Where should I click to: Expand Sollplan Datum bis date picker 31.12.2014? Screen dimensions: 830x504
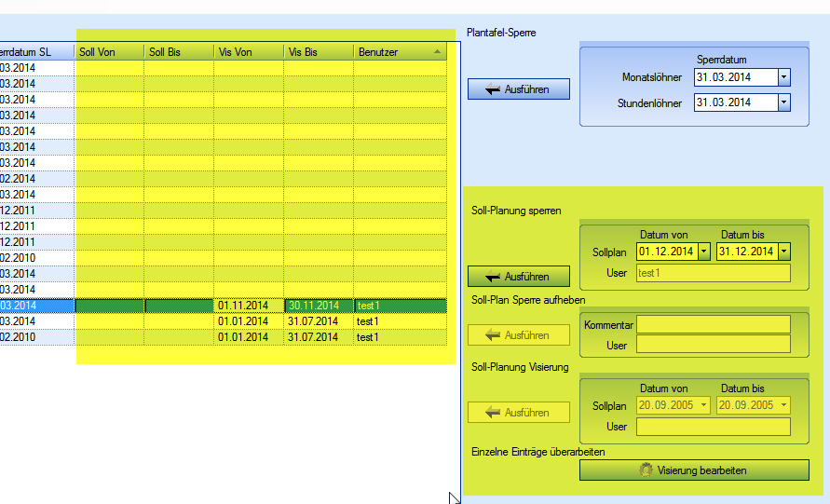(783, 252)
